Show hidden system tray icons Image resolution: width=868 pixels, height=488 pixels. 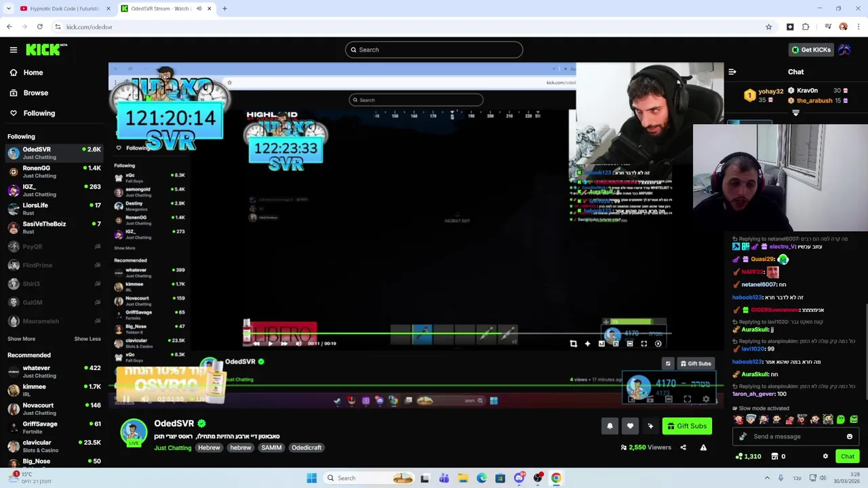(x=767, y=478)
